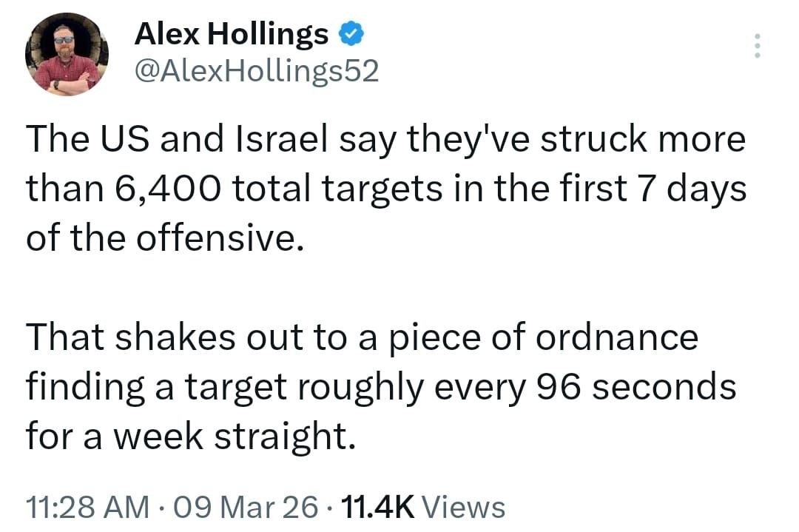
Task: Click the blue verified badge
Action: [x=349, y=33]
